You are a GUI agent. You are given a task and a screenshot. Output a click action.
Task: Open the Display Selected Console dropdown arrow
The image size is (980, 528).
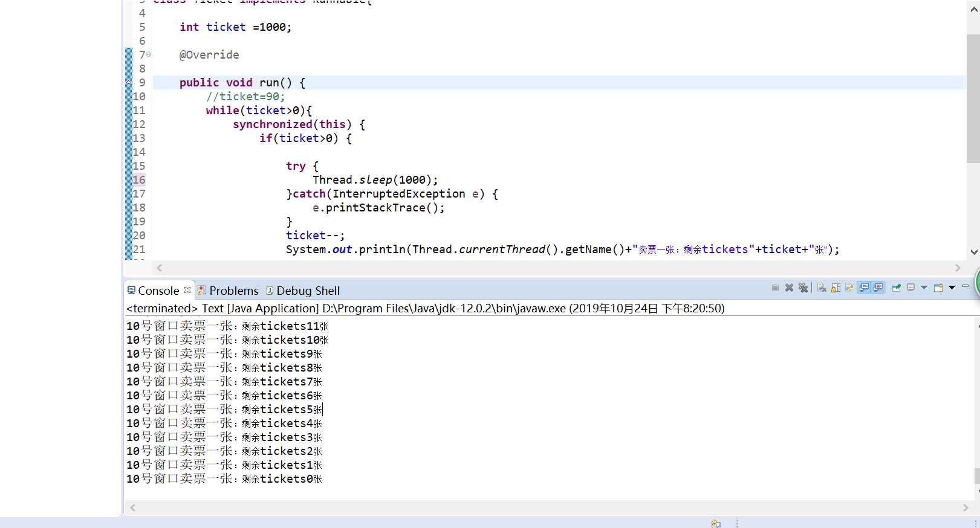[924, 288]
